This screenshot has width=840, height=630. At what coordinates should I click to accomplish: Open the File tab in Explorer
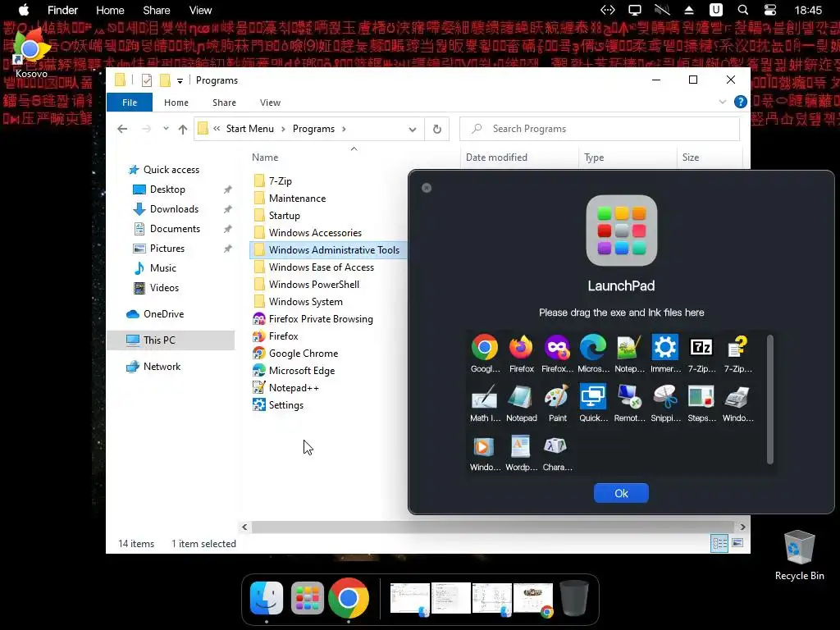click(130, 103)
